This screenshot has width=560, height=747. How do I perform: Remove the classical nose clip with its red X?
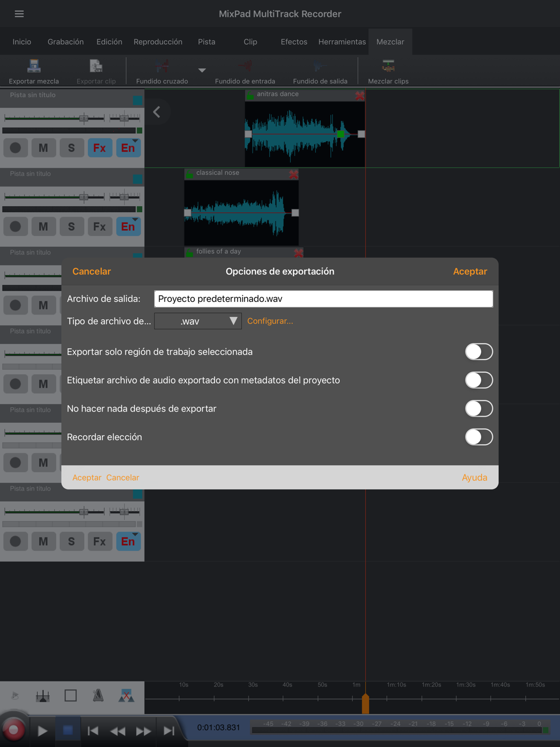click(x=293, y=174)
